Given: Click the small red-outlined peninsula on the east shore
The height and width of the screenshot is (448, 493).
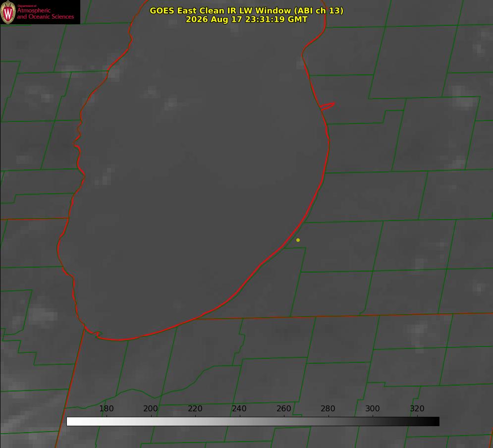Looking at the screenshot, I should click(328, 106).
